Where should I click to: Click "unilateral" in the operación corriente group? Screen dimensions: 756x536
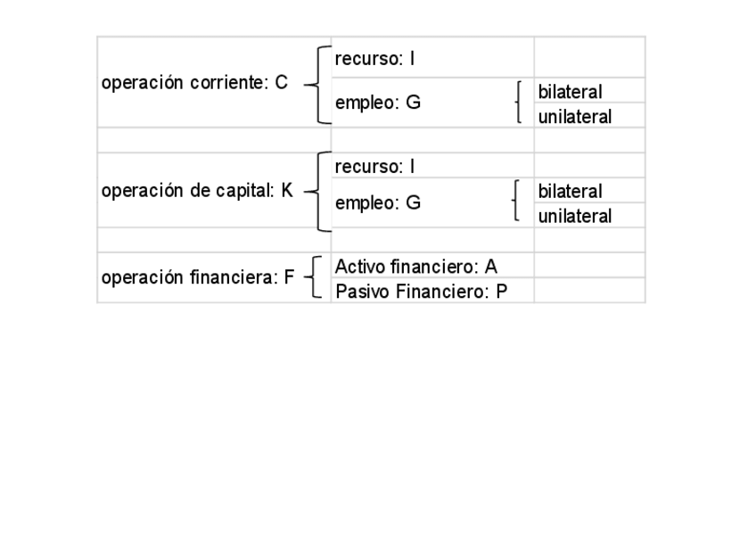pyautogui.click(x=575, y=116)
